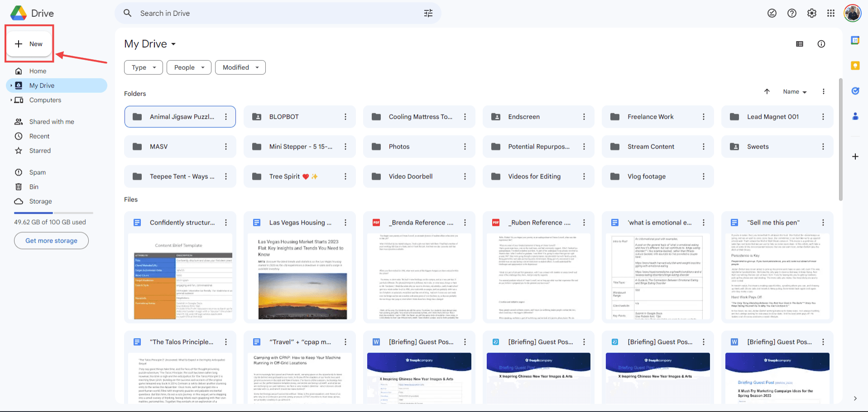868x412 pixels.
Task: Click Get more storage button
Action: coord(51,240)
